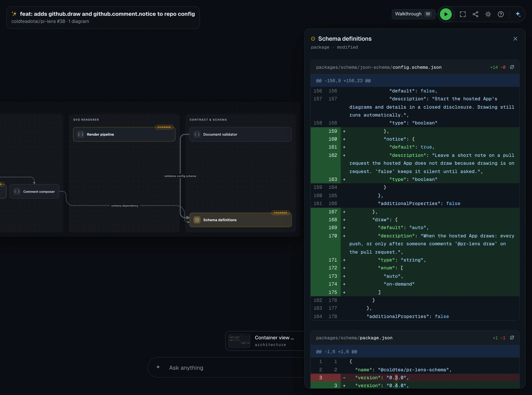Click the Container view architecture card title

(x=274, y=338)
